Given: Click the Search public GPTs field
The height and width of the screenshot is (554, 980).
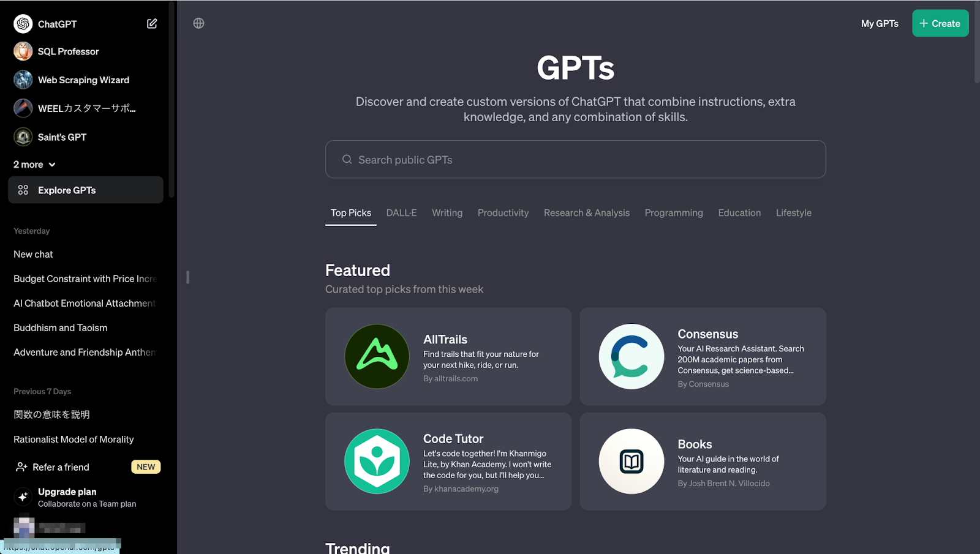Looking at the screenshot, I should (x=575, y=159).
